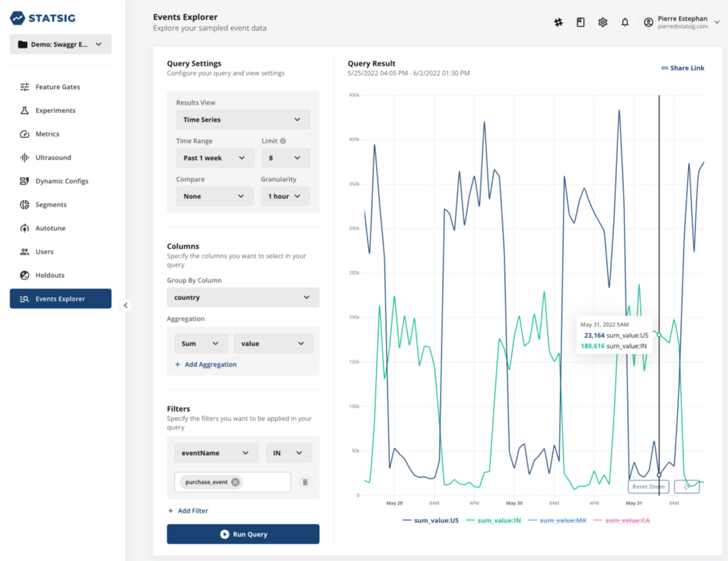Open the IN operator dropdown
Image resolution: width=728 pixels, height=561 pixels.
click(x=289, y=453)
